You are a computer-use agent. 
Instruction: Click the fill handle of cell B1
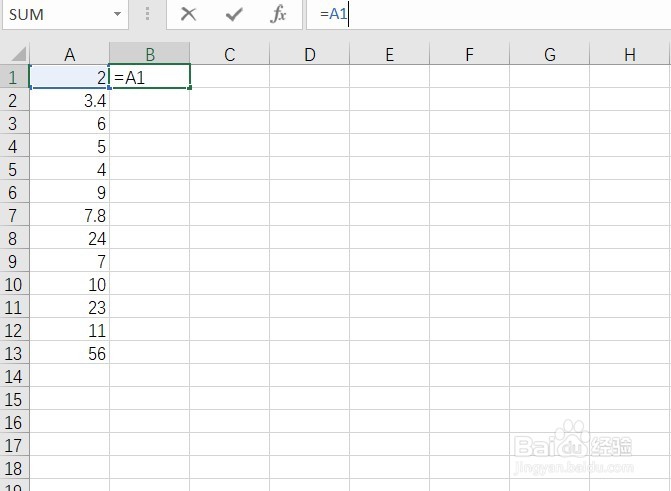190,88
